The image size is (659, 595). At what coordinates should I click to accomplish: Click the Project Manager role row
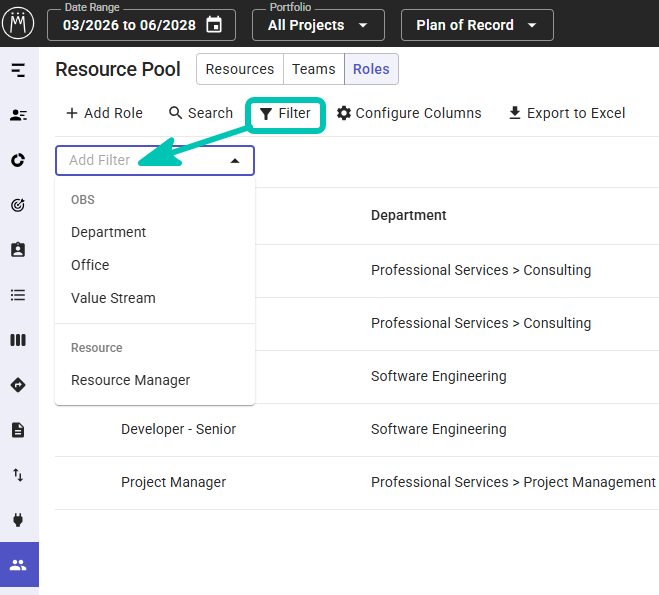pyautogui.click(x=357, y=483)
